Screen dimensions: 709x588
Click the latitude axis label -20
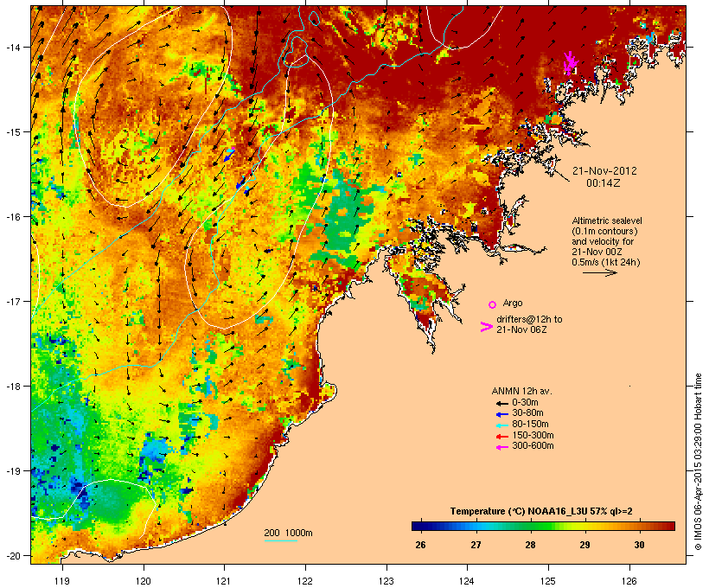point(12,556)
